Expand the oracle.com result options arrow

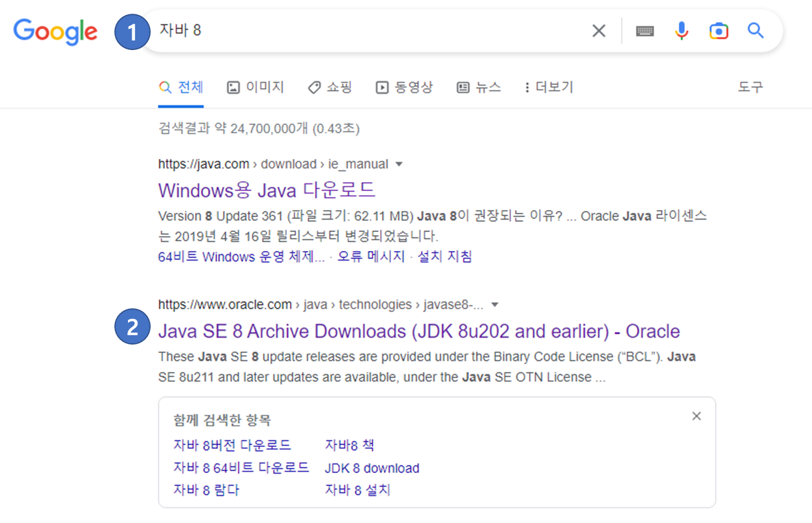click(x=494, y=305)
